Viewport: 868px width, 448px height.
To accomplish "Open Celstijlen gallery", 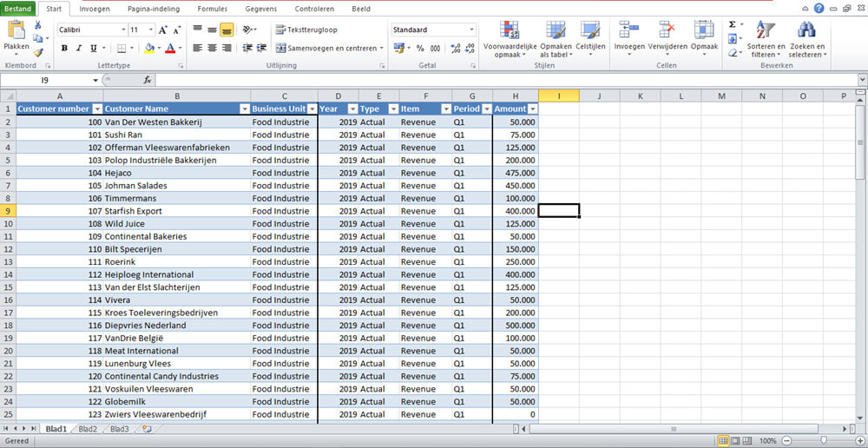I will point(590,39).
